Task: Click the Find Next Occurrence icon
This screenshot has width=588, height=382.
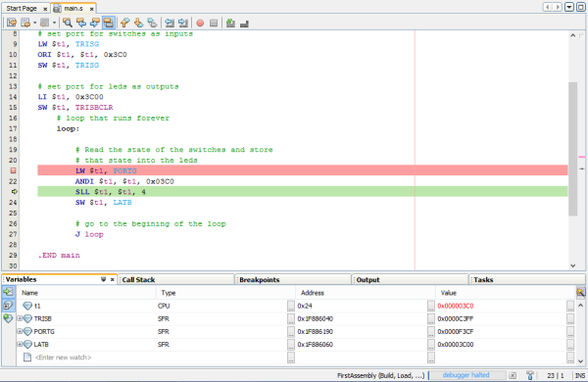Action: (x=94, y=23)
